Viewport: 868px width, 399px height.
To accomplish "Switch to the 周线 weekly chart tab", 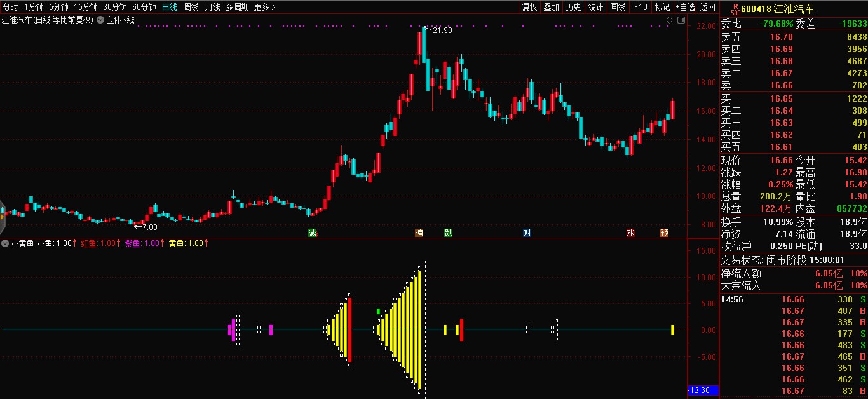I will point(191,7).
